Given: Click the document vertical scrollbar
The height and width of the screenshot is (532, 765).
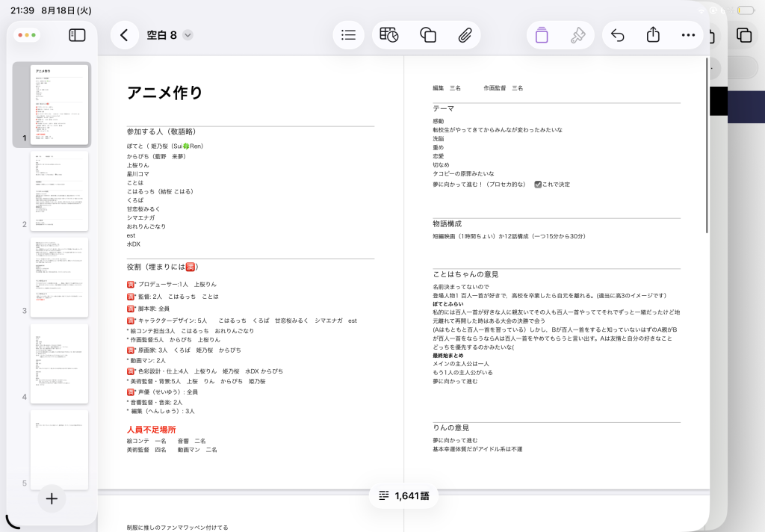Looking at the screenshot, I should [x=707, y=146].
